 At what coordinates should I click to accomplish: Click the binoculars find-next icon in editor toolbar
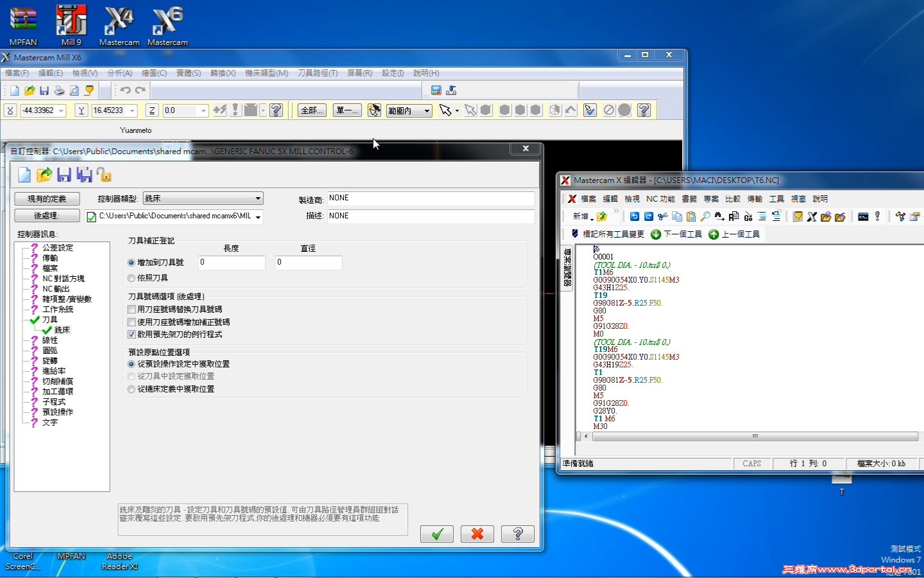[x=719, y=216]
